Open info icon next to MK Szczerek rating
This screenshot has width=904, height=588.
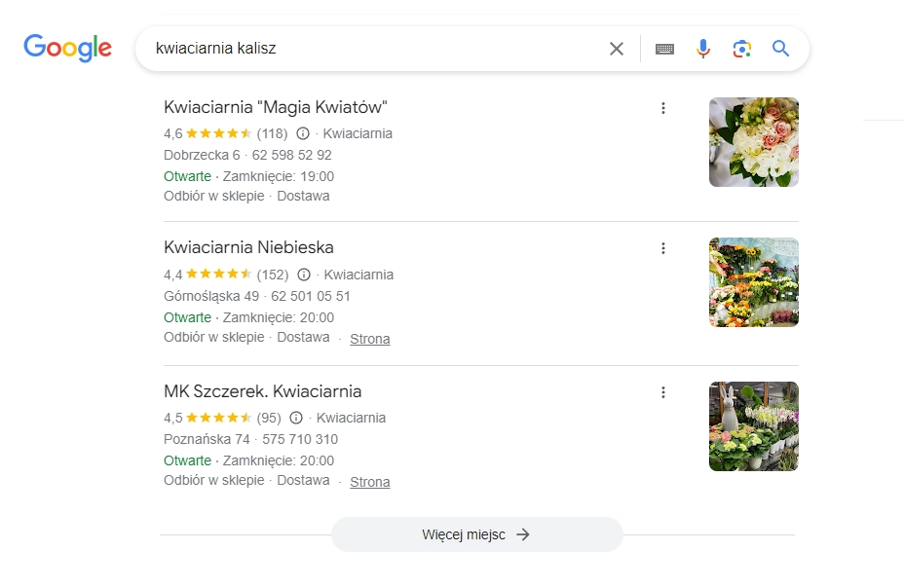coord(296,418)
